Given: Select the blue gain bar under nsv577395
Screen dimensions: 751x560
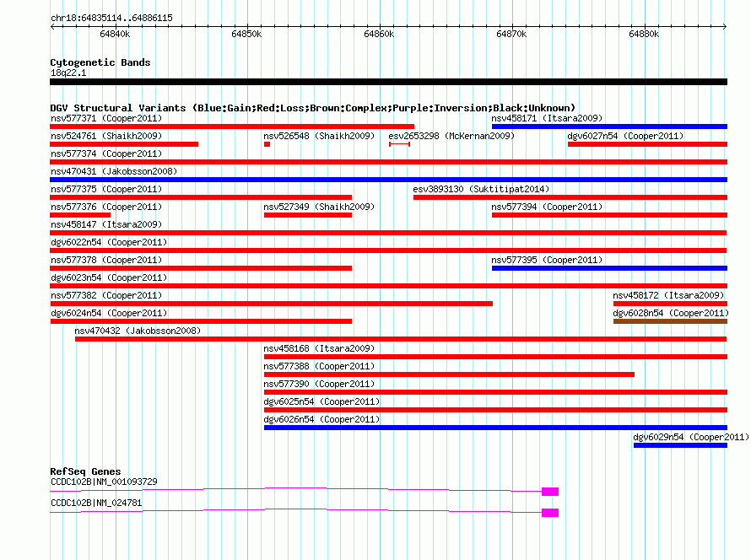Looking at the screenshot, I should [x=609, y=268].
